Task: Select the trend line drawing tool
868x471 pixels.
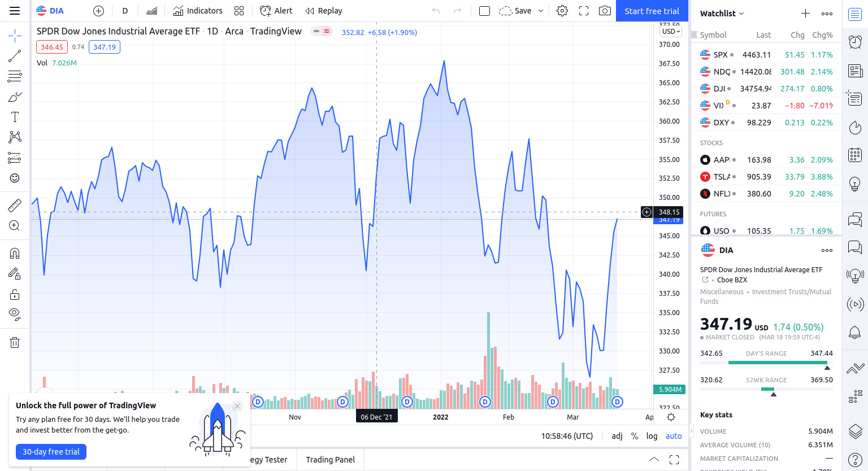Action: click(15, 56)
